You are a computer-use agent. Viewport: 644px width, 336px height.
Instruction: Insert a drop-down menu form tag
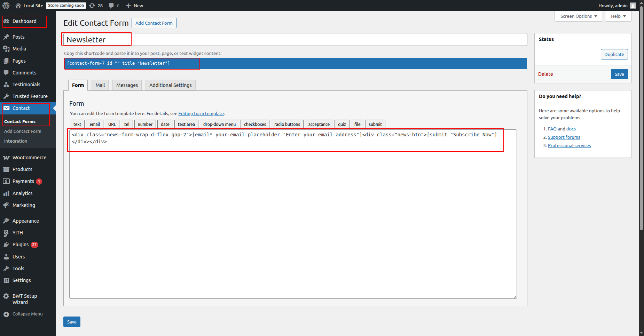coord(219,125)
